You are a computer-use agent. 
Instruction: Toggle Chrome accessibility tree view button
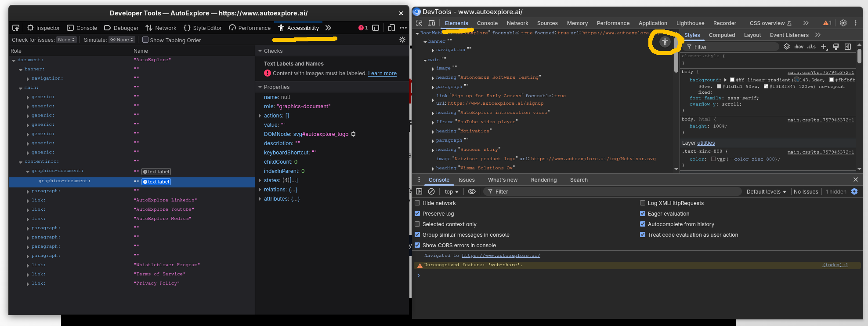click(665, 42)
